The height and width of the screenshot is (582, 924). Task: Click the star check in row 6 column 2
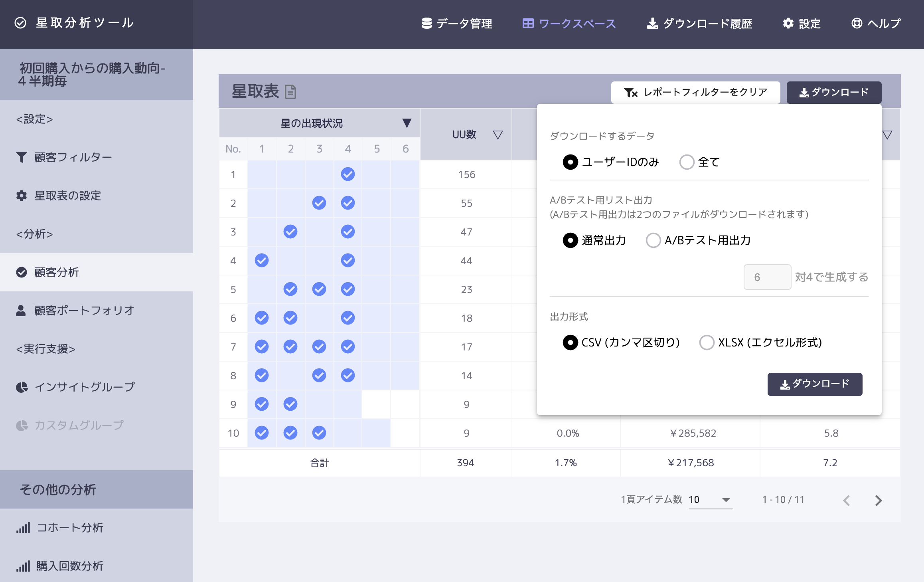pos(290,318)
